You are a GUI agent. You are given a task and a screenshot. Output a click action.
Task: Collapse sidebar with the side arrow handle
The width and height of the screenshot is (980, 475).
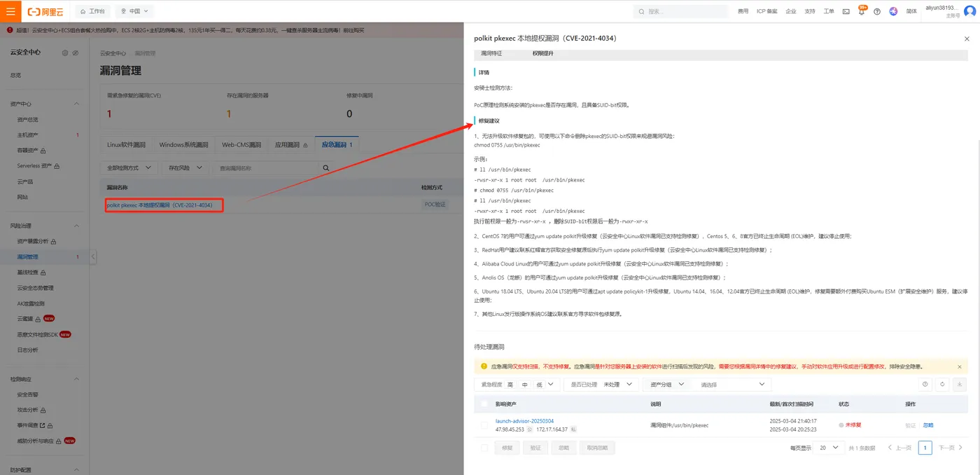pos(92,257)
